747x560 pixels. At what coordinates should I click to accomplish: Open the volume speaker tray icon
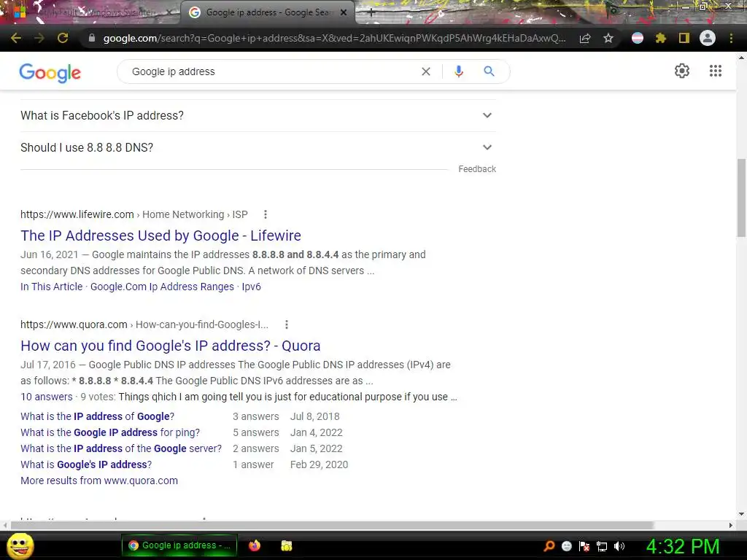(x=619, y=546)
